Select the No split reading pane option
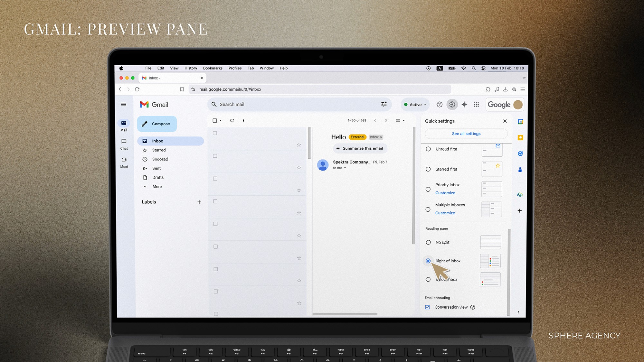The image size is (644, 362). click(428, 242)
